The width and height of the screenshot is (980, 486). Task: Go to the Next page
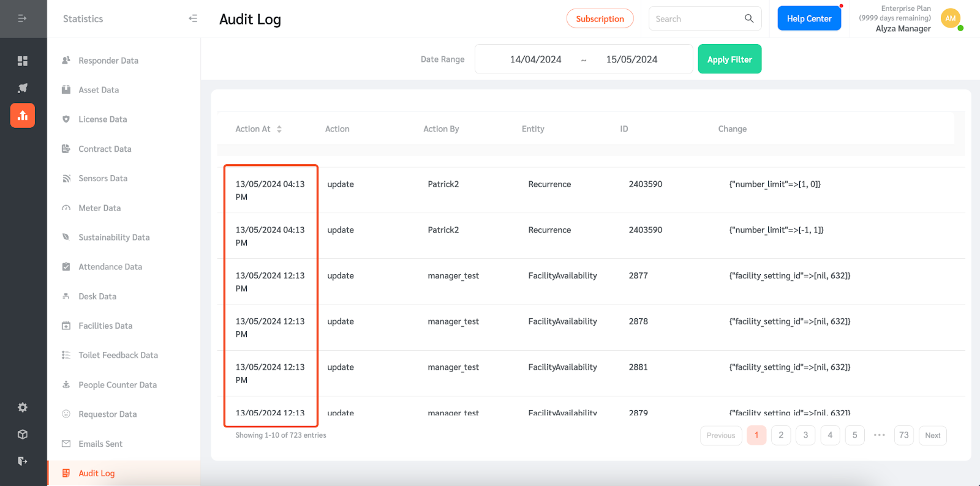coord(933,435)
